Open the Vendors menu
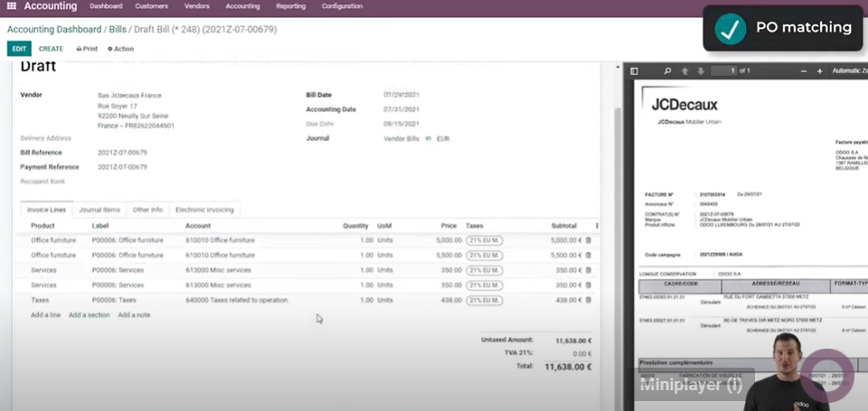 tap(197, 6)
